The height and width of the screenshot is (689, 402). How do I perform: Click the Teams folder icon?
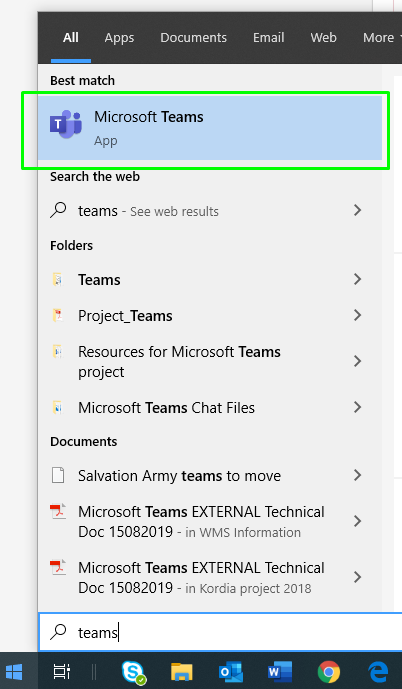point(58,279)
